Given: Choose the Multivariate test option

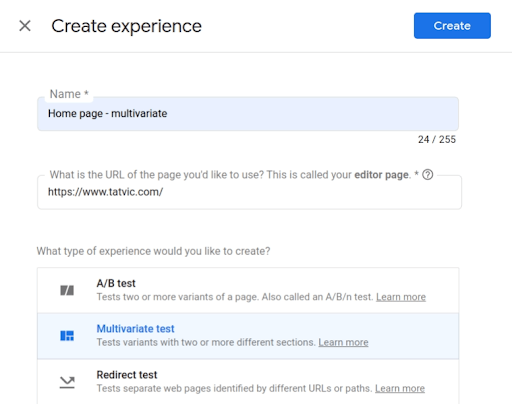Looking at the screenshot, I should 248,336.
